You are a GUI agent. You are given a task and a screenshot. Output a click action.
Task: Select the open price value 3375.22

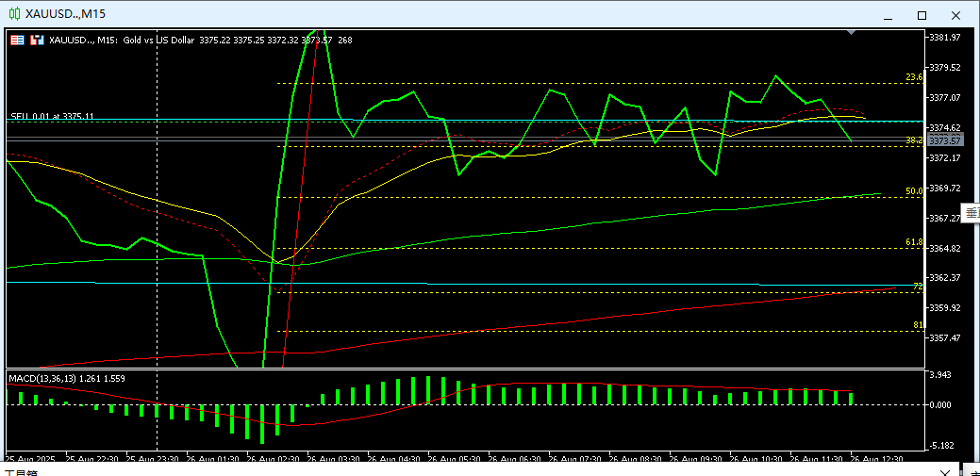point(214,40)
